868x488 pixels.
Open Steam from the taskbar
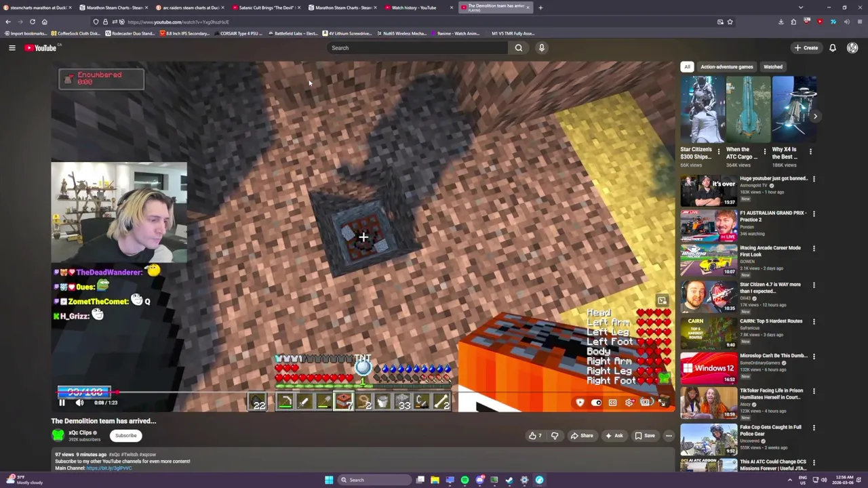pyautogui.click(x=509, y=480)
